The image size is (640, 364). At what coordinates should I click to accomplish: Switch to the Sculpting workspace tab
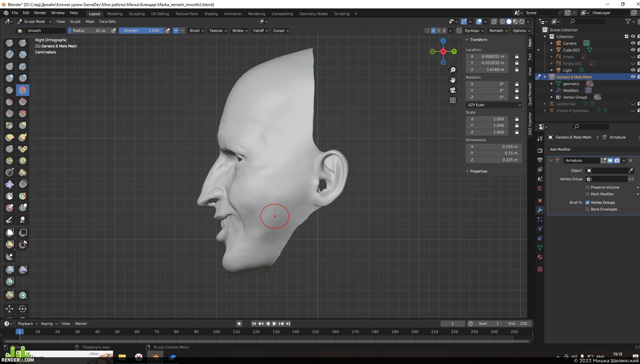[x=136, y=14]
